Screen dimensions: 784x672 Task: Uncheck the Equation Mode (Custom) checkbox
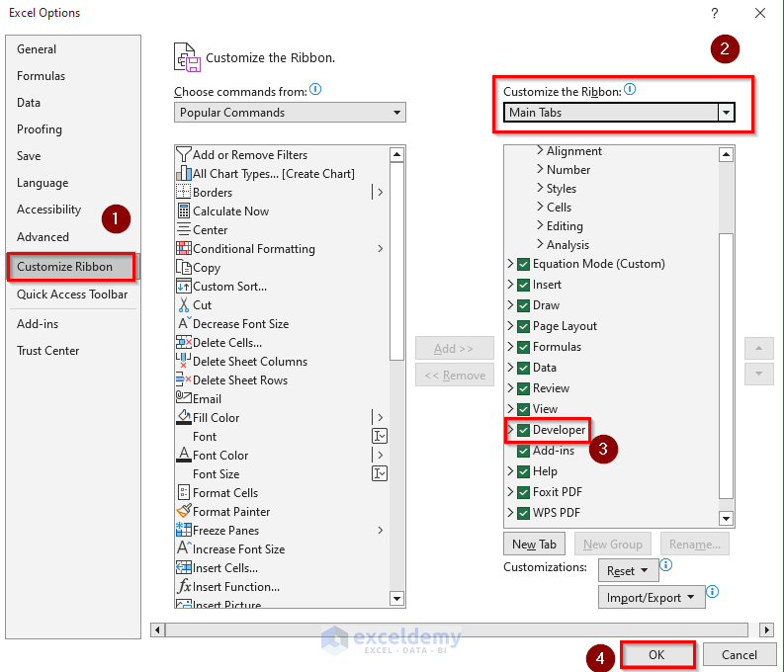tap(524, 264)
